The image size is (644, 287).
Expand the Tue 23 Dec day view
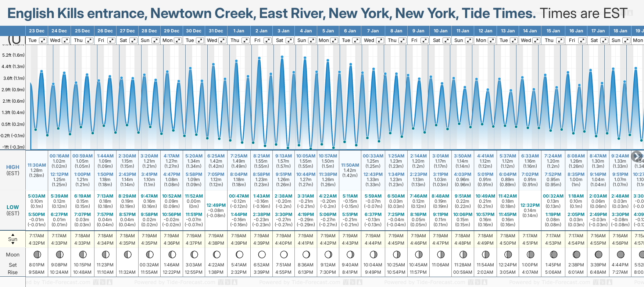pos(43,40)
